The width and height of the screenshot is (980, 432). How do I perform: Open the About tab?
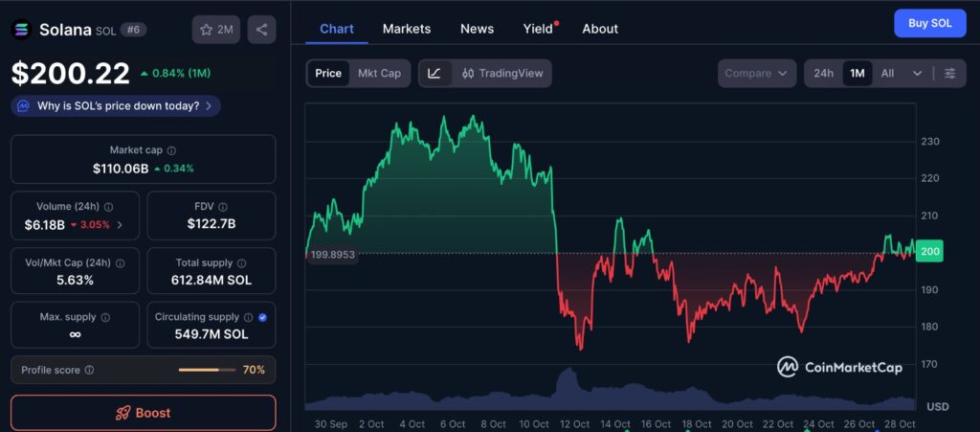[600, 29]
